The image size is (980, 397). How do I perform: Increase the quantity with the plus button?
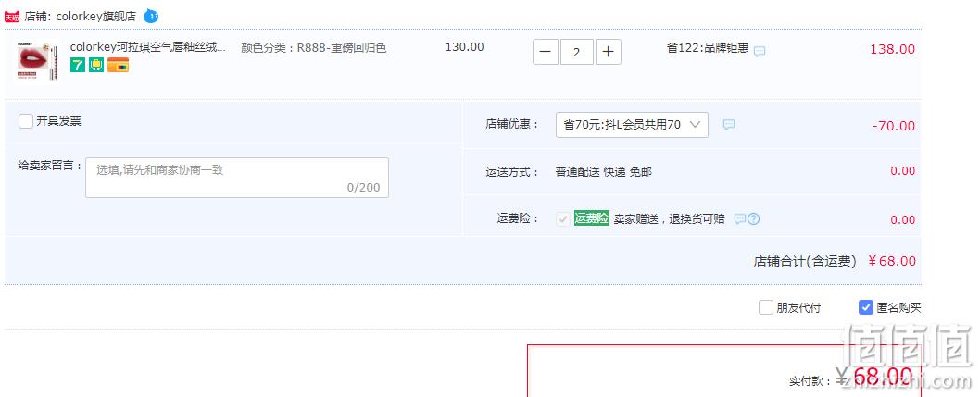(609, 52)
